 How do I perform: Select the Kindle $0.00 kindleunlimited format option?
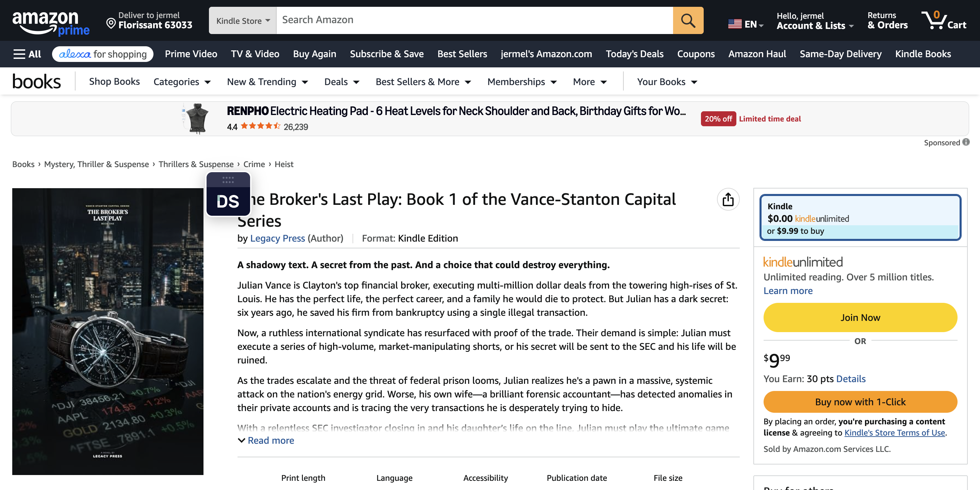point(860,218)
